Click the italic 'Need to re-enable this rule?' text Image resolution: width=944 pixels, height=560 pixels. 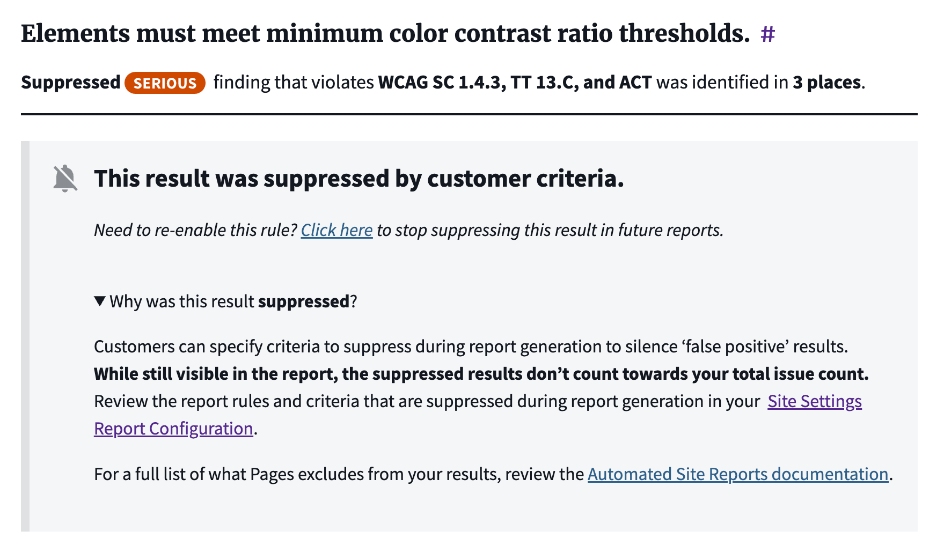point(195,230)
